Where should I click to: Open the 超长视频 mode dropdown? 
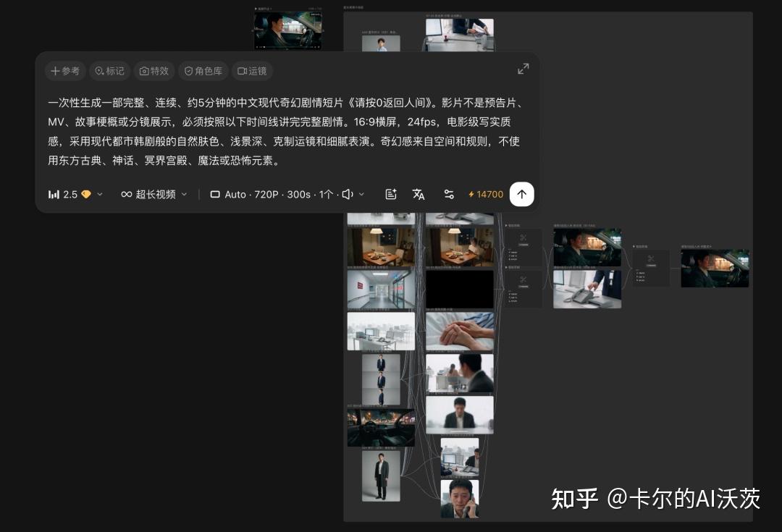click(154, 195)
